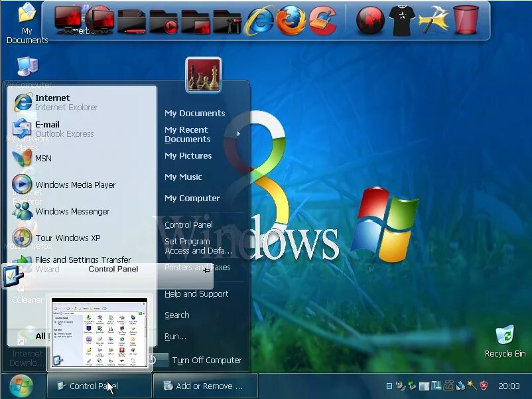532x399 pixels.
Task: Click the speaker volume tray icon
Action: (x=401, y=386)
